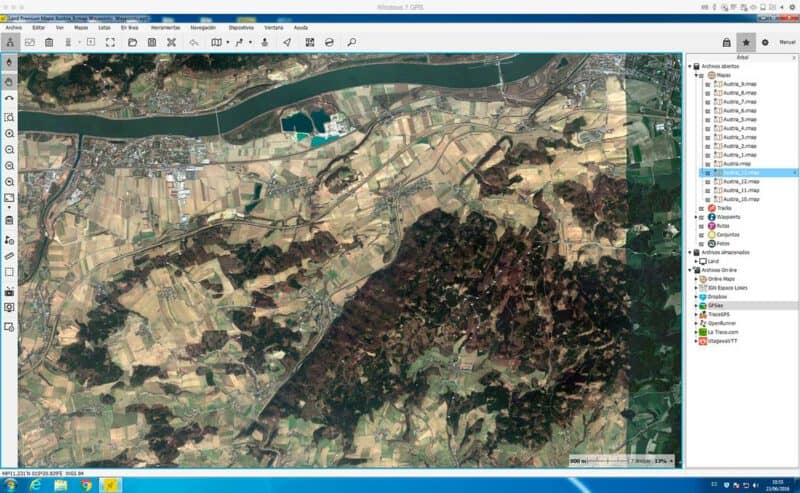This screenshot has height=493, width=800.
Task: Expand the Dropbox tree node
Action: pyautogui.click(x=696, y=297)
